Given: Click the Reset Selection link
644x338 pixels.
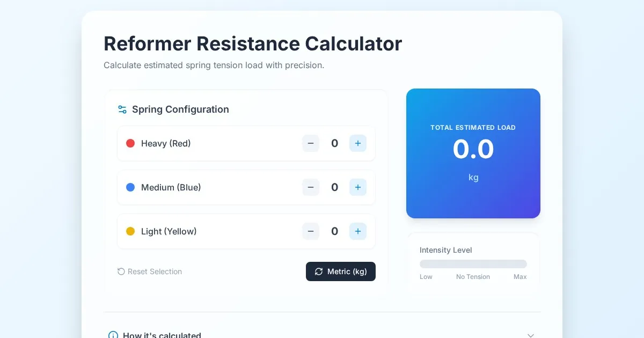Looking at the screenshot, I should (x=150, y=271).
